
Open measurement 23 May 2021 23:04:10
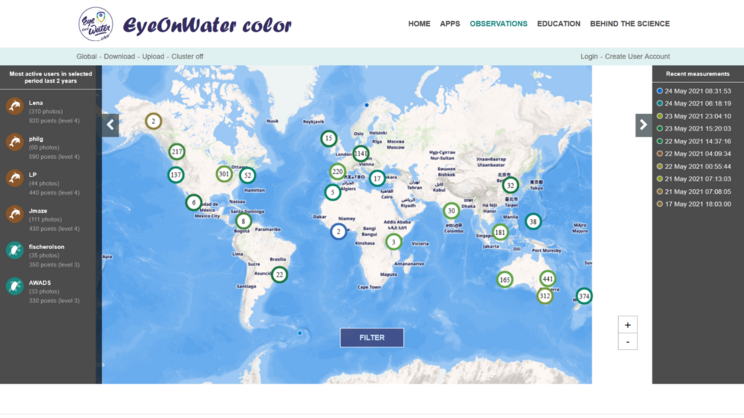coord(694,116)
